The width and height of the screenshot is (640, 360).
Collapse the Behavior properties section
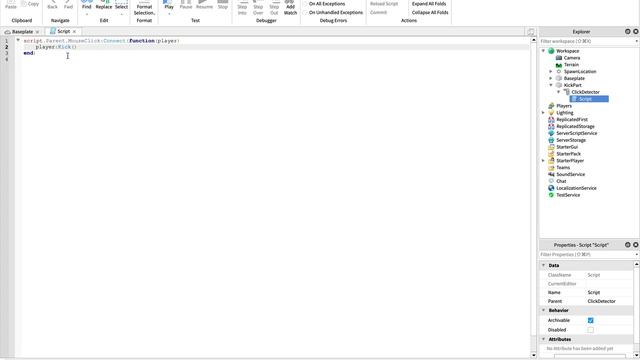pyautogui.click(x=543, y=310)
